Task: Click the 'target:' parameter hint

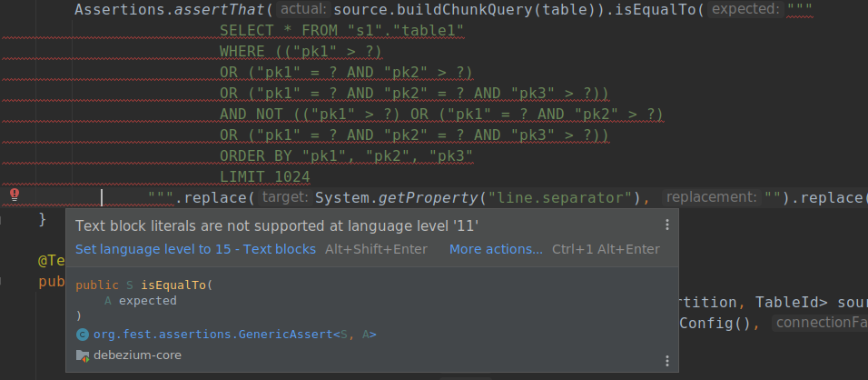Action: (x=285, y=197)
